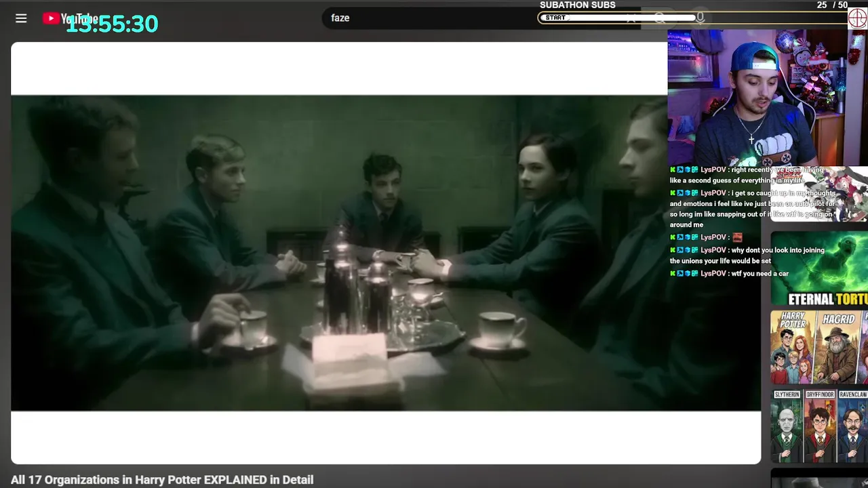Open the YouTube hamburger guide menu
The image size is (868, 488).
click(x=21, y=18)
